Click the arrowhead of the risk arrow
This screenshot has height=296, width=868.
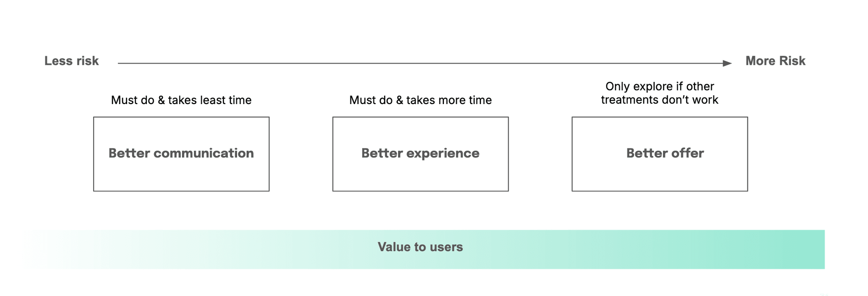pyautogui.click(x=727, y=63)
